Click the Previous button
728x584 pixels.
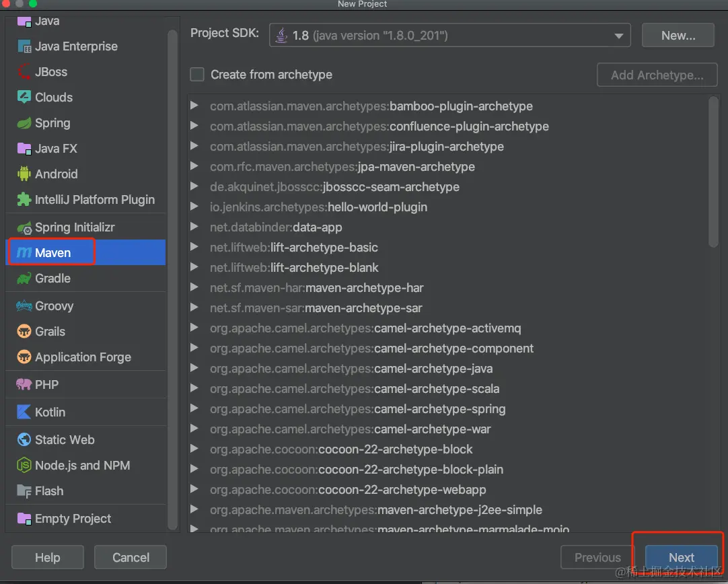[x=597, y=557]
